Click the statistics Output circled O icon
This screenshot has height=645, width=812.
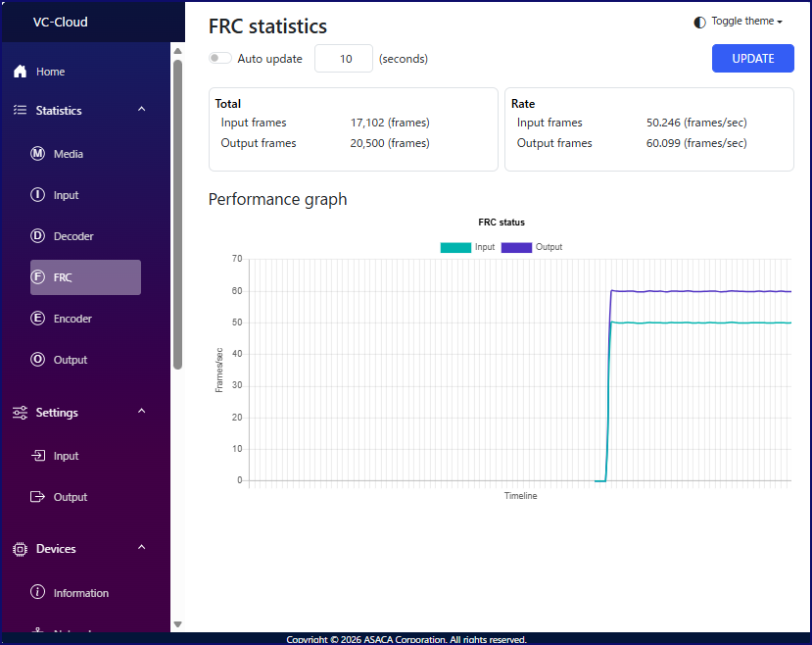pyautogui.click(x=38, y=360)
